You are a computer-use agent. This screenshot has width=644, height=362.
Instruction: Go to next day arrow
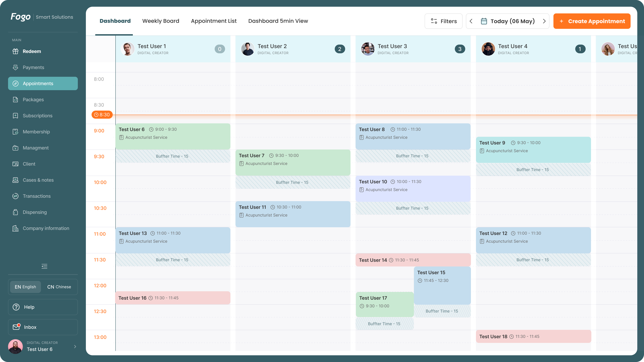[544, 21]
